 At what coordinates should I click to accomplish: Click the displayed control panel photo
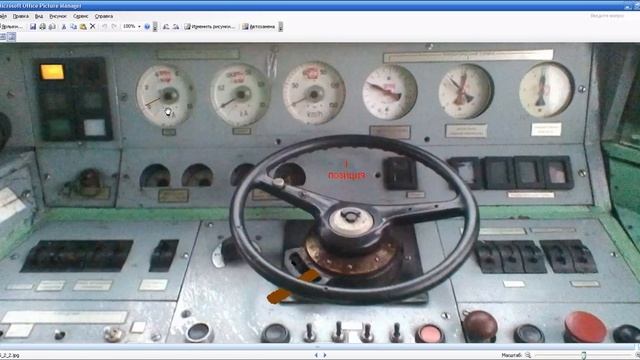click(320, 193)
